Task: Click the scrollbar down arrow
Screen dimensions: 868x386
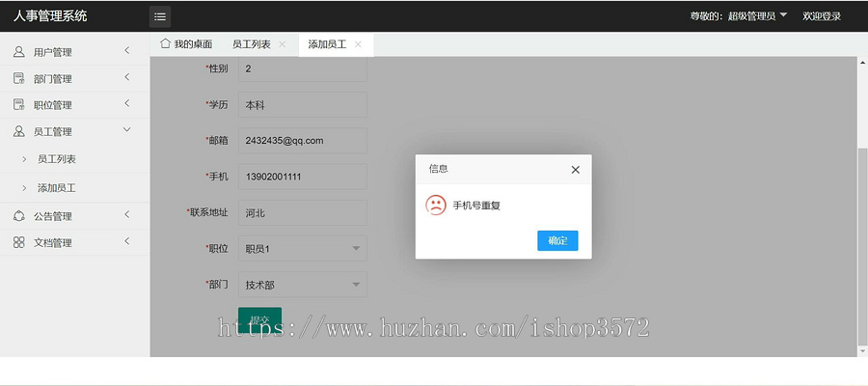Action: [x=862, y=351]
